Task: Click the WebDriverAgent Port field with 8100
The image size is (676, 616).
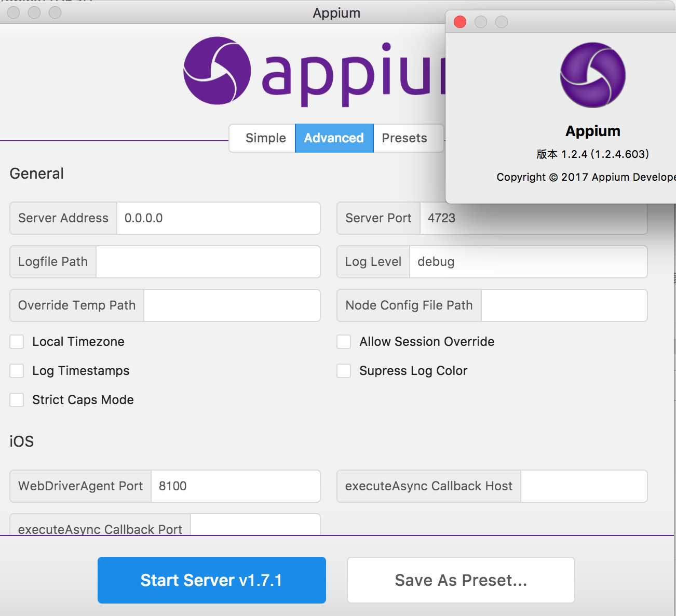Action: (x=235, y=486)
